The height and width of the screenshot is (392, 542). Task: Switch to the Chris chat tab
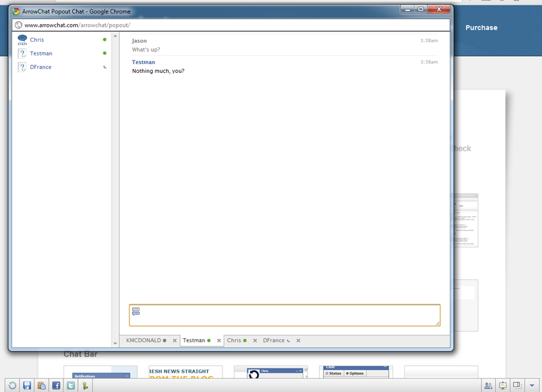[234, 340]
